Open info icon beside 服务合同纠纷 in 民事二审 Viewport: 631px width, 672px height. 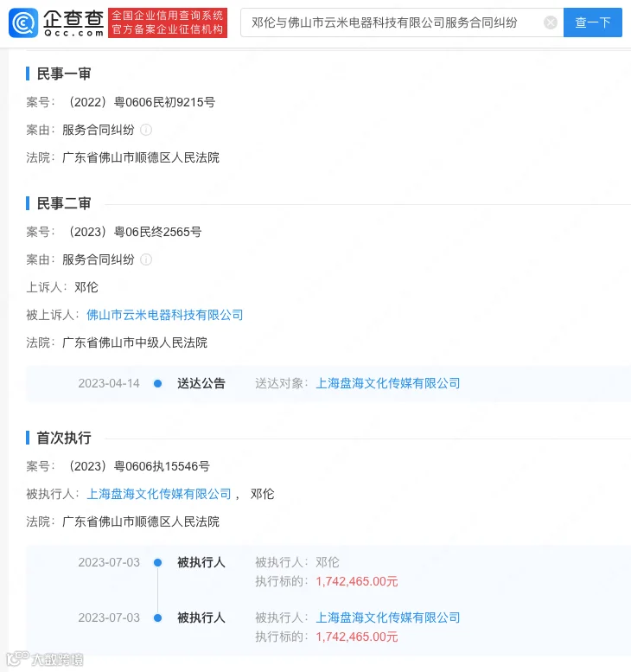(146, 259)
